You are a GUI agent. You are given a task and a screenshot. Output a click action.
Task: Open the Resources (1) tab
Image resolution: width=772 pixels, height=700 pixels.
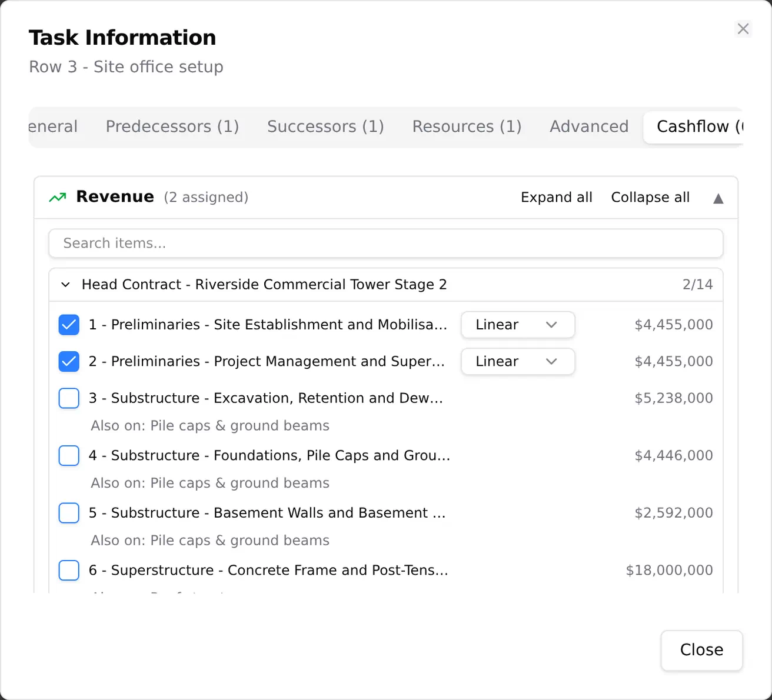pyautogui.click(x=467, y=127)
